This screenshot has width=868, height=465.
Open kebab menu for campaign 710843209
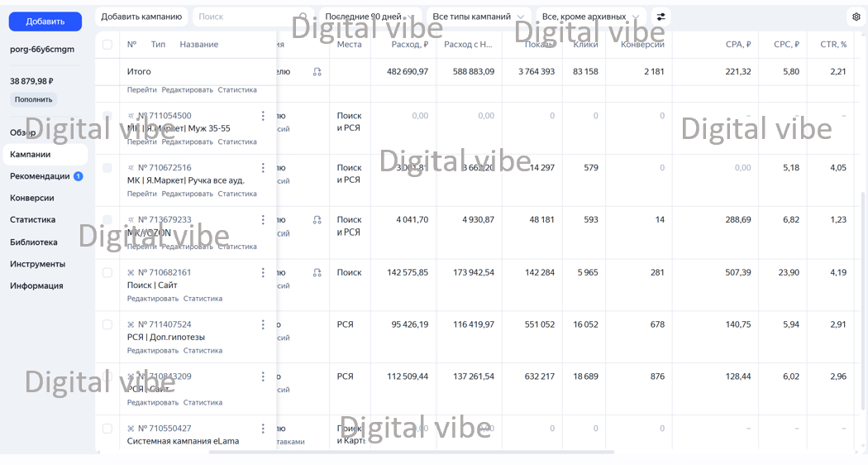(263, 376)
